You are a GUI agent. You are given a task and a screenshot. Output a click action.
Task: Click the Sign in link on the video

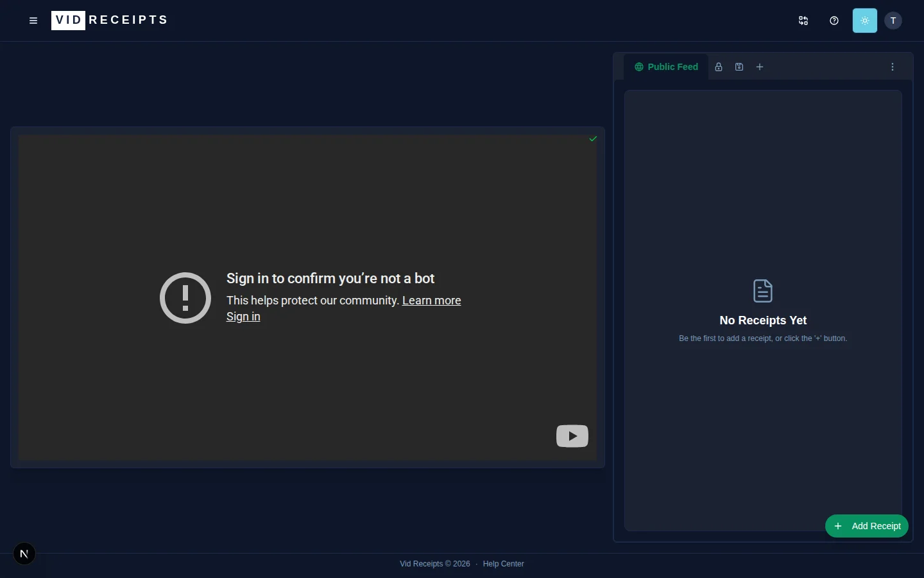[x=243, y=317]
